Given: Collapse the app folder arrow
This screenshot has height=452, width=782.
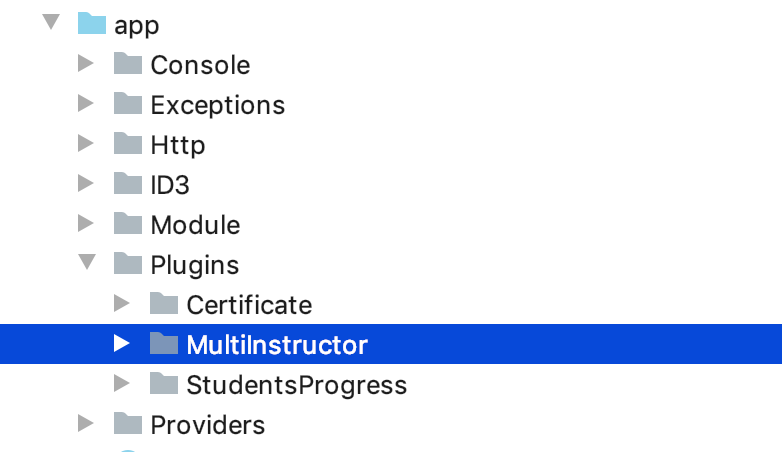Looking at the screenshot, I should (51, 22).
